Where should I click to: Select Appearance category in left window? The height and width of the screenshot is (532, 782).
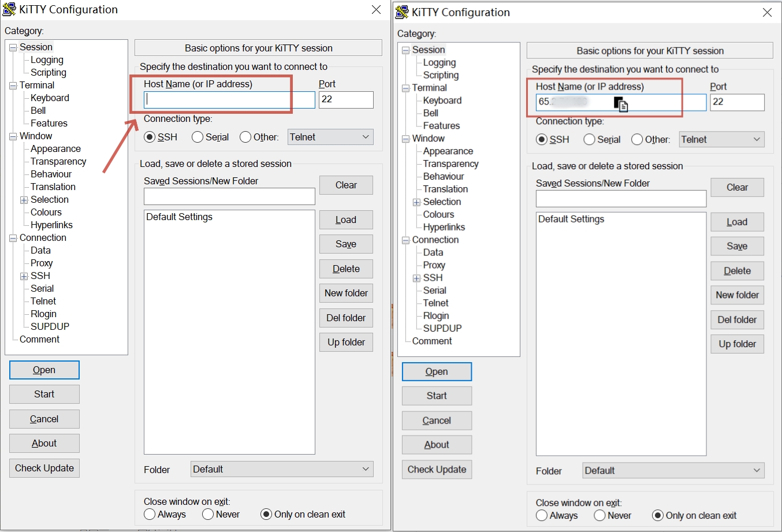pos(55,148)
